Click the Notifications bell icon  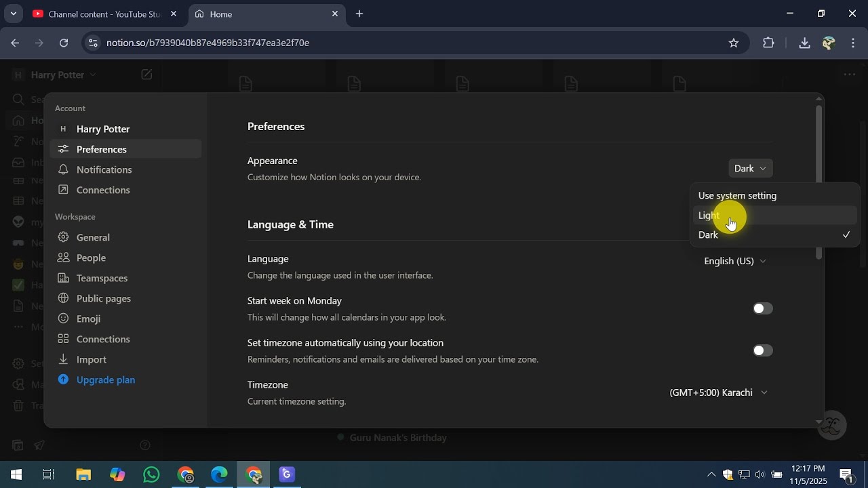63,169
